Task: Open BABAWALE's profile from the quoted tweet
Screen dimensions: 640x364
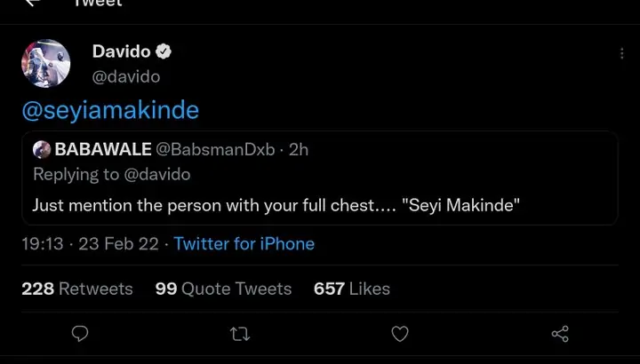Action: [103, 150]
